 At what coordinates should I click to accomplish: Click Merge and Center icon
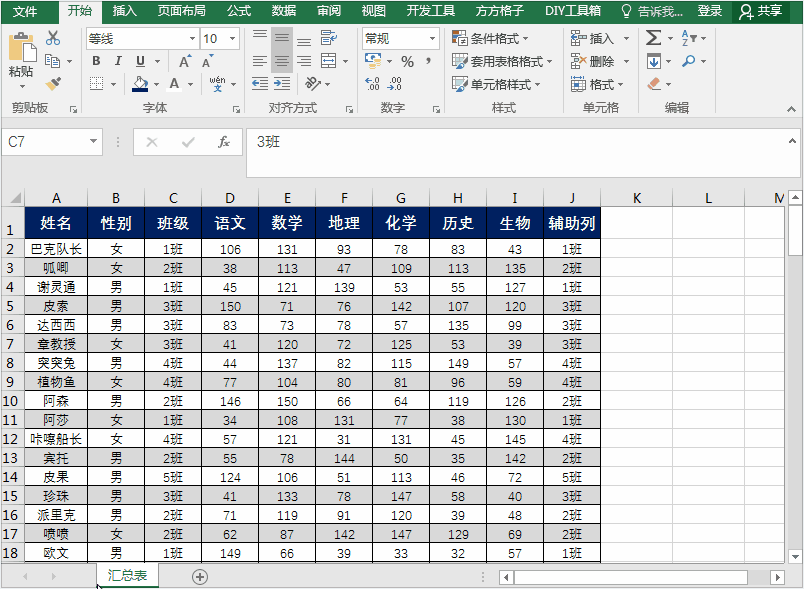point(329,61)
